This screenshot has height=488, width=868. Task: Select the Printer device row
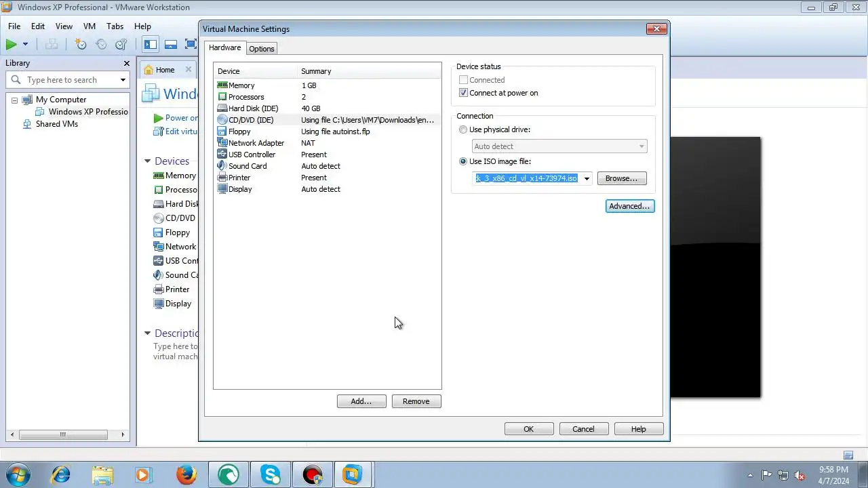[327, 178]
